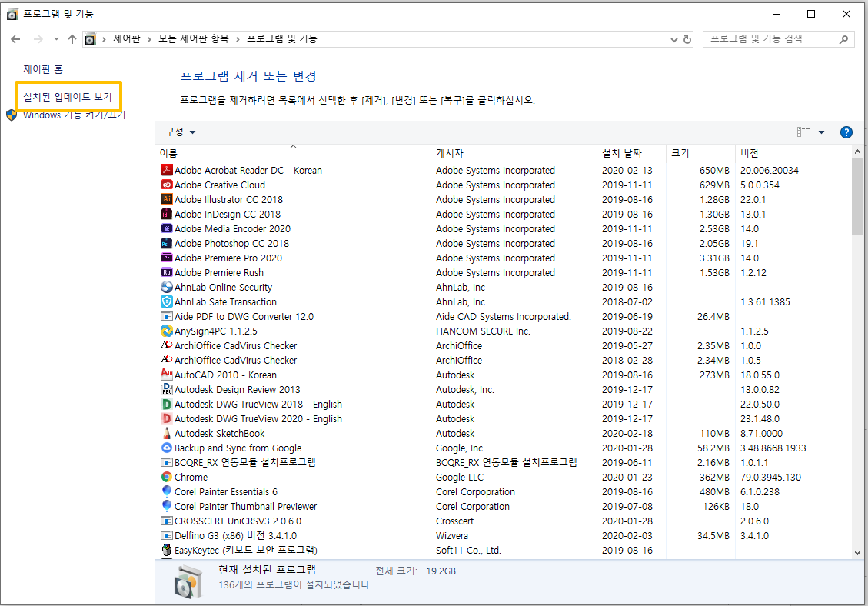Click the Corel Painter Essentials 6 icon

[x=167, y=491]
